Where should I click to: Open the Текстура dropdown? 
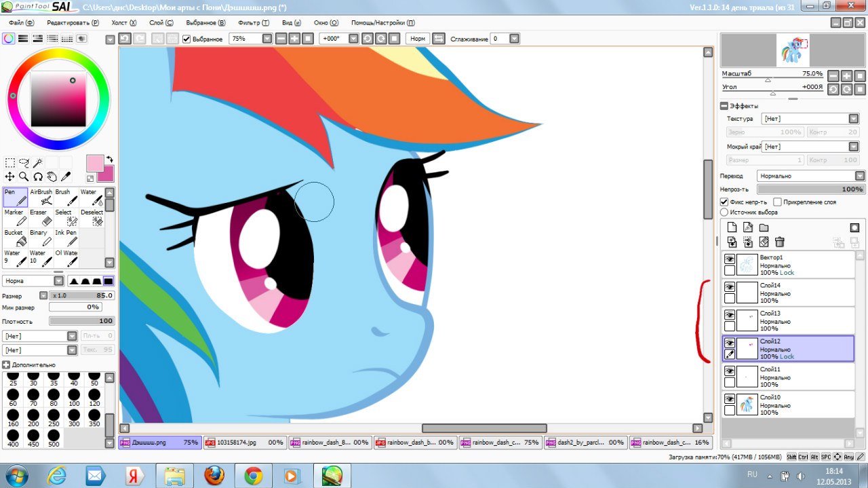[x=810, y=119]
